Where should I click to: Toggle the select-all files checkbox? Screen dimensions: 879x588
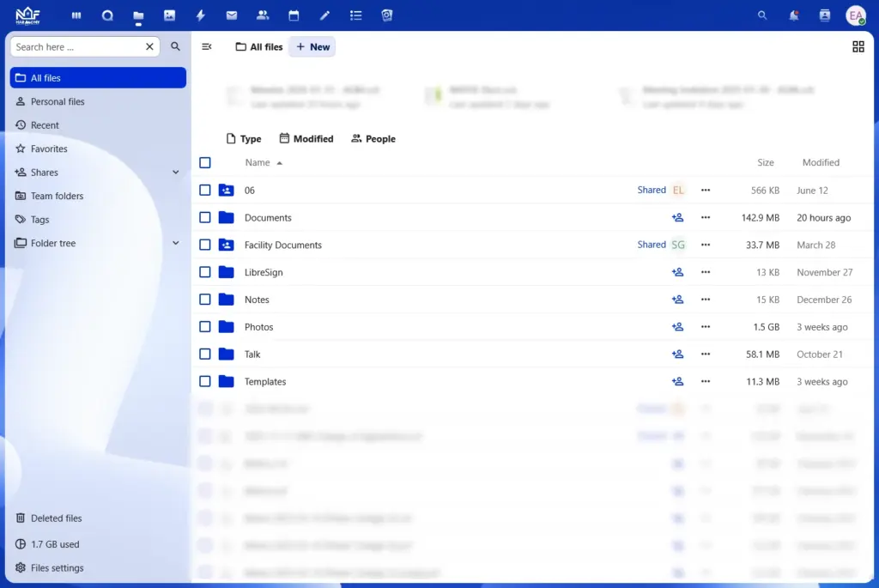click(x=205, y=163)
